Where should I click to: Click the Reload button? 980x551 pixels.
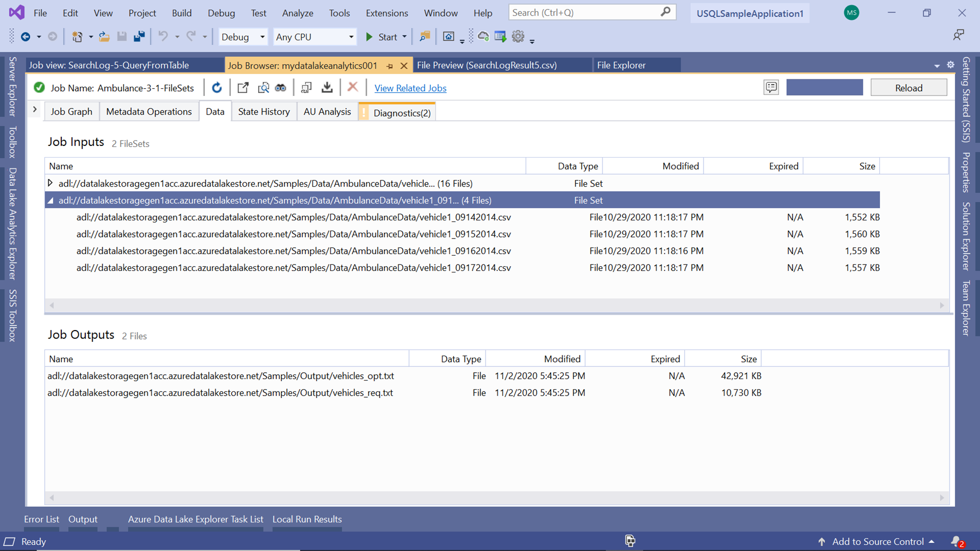pyautogui.click(x=908, y=88)
